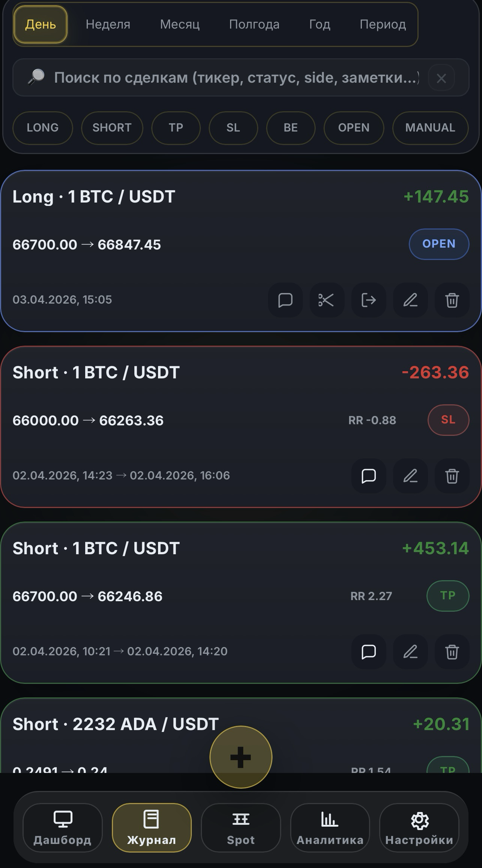The height and width of the screenshot is (868, 482).
Task: Switch to the Неделя period tab
Action: click(x=108, y=24)
